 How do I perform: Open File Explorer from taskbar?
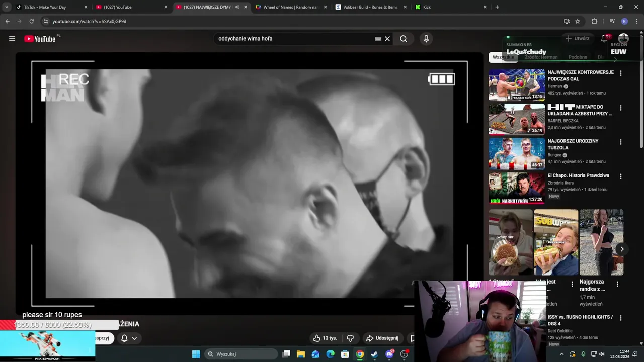click(x=301, y=354)
